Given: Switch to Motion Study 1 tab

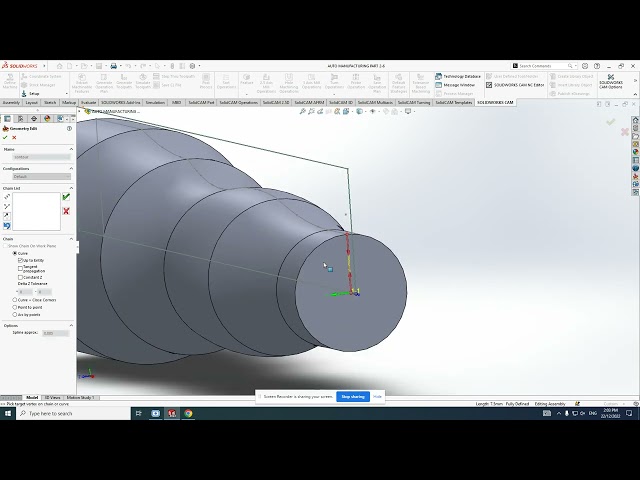Looking at the screenshot, I should 80,398.
